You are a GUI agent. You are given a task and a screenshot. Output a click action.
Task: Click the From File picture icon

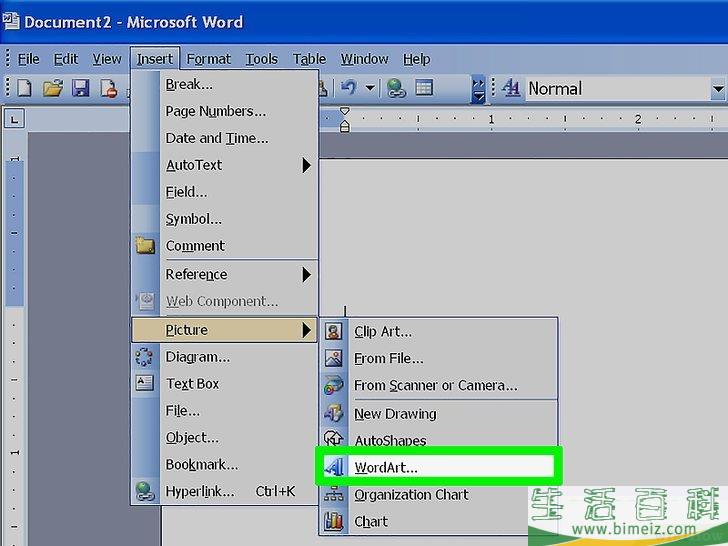333,358
